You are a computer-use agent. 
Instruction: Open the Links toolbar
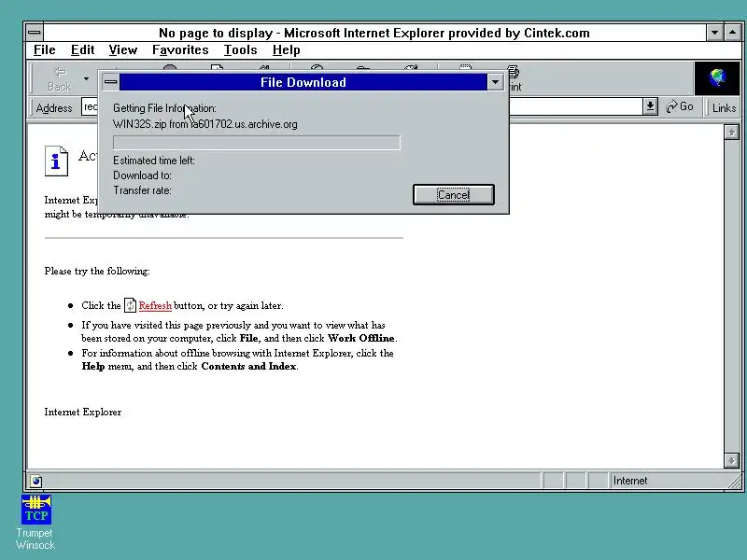[x=724, y=108]
